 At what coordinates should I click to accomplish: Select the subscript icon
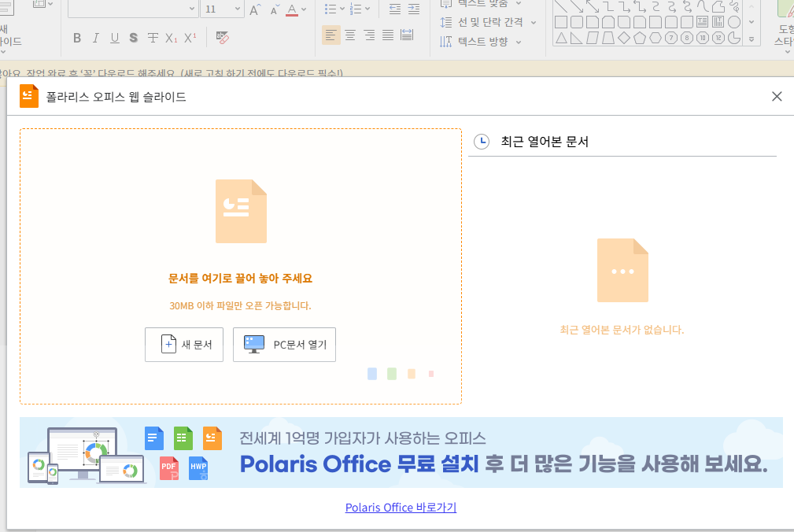click(172, 37)
